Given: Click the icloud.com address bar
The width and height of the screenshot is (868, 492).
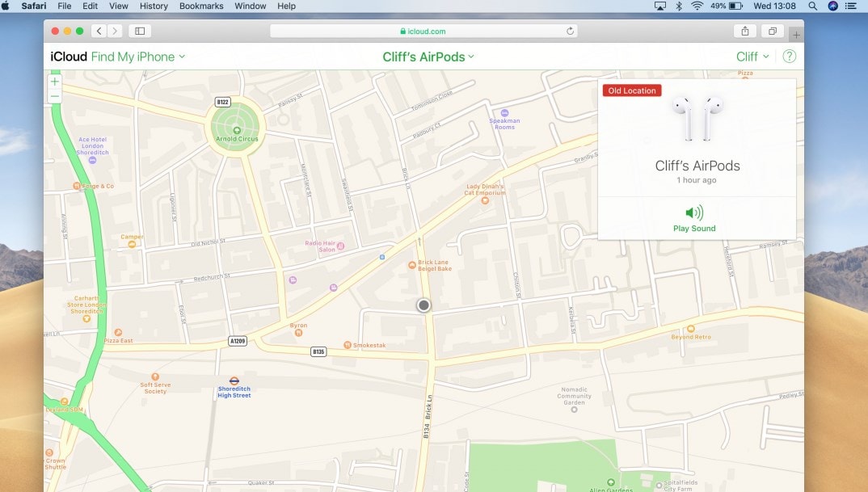Looking at the screenshot, I should coord(423,31).
